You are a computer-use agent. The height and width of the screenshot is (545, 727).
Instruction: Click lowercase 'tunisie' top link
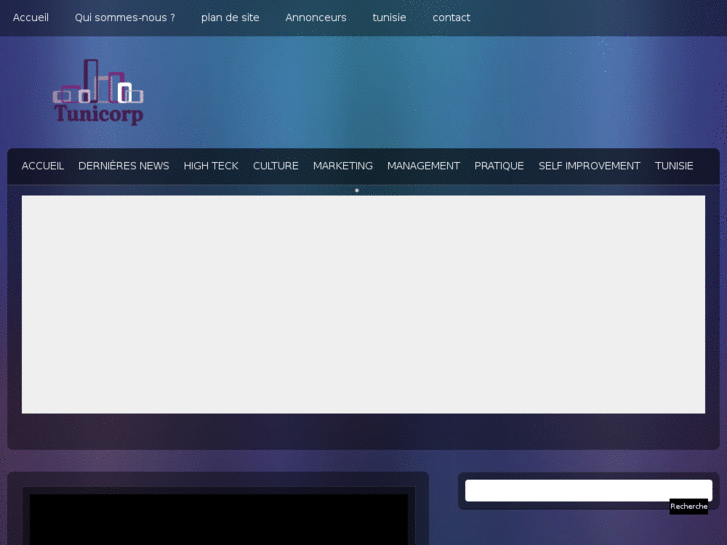coord(389,18)
